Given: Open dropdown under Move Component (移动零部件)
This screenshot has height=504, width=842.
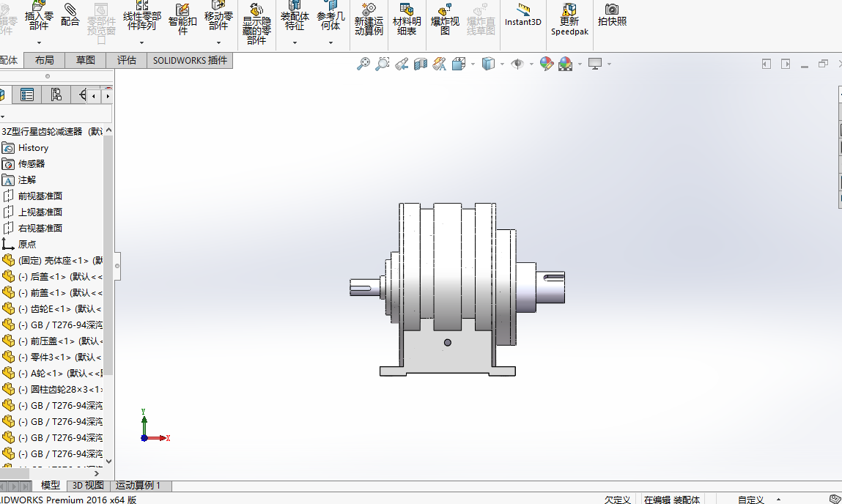Looking at the screenshot, I should tap(218, 42).
